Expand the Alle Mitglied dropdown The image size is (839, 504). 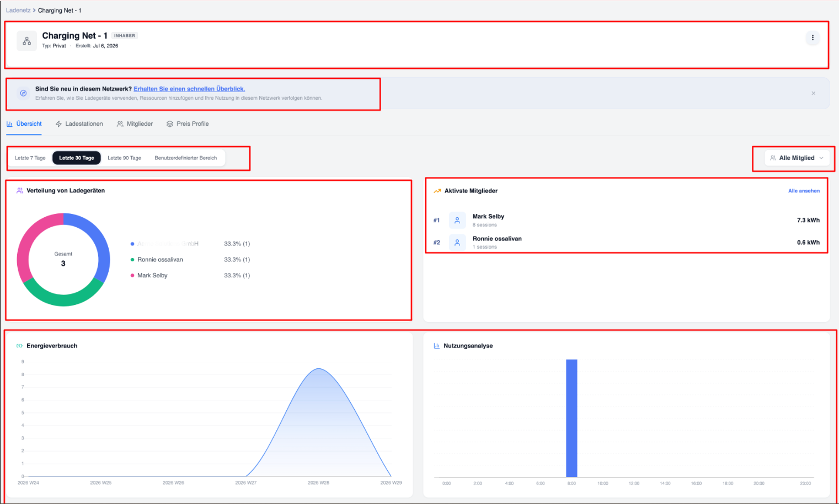tap(797, 158)
